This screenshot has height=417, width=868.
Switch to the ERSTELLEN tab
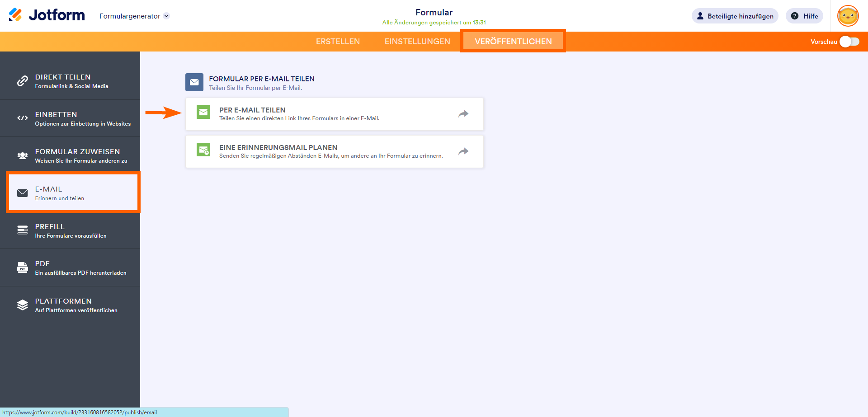(338, 42)
